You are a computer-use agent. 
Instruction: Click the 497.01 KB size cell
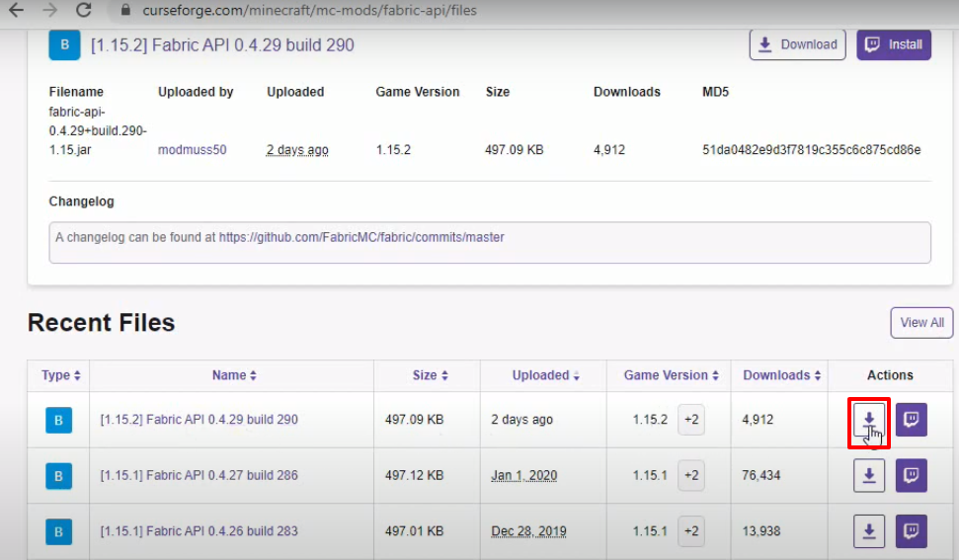pos(414,530)
